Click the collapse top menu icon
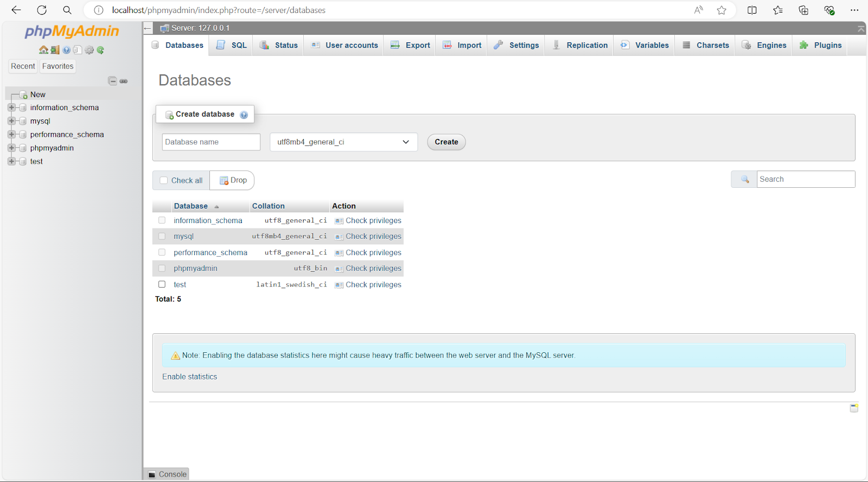868x482 pixels. [x=861, y=28]
